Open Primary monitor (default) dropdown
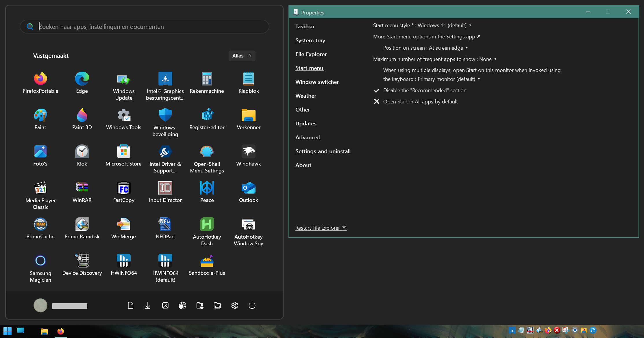The width and height of the screenshot is (644, 338). tap(449, 79)
